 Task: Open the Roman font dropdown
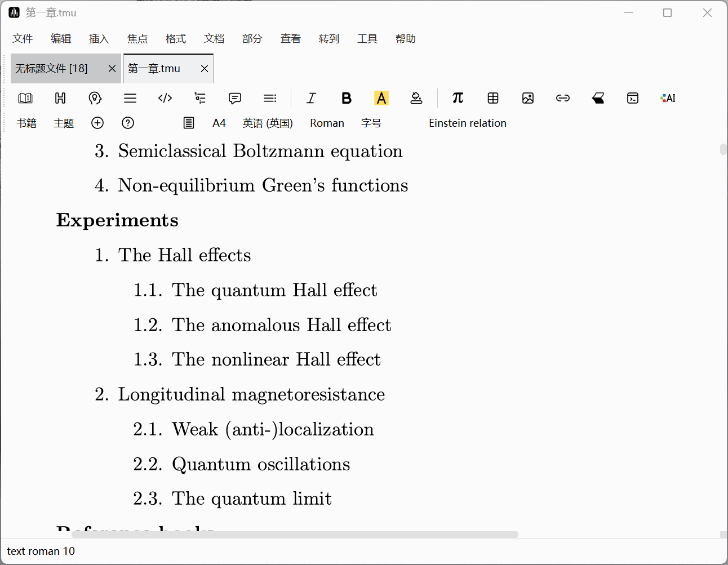click(x=327, y=123)
